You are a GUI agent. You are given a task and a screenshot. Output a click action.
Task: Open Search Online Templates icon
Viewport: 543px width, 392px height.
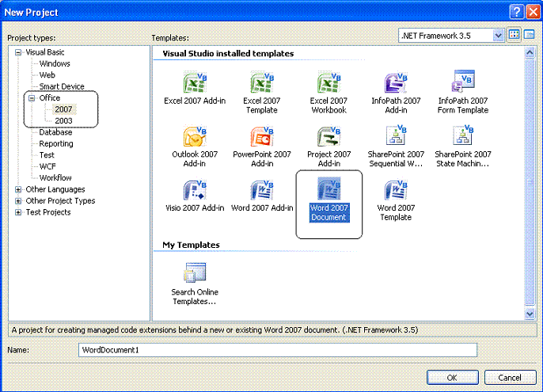tap(195, 272)
